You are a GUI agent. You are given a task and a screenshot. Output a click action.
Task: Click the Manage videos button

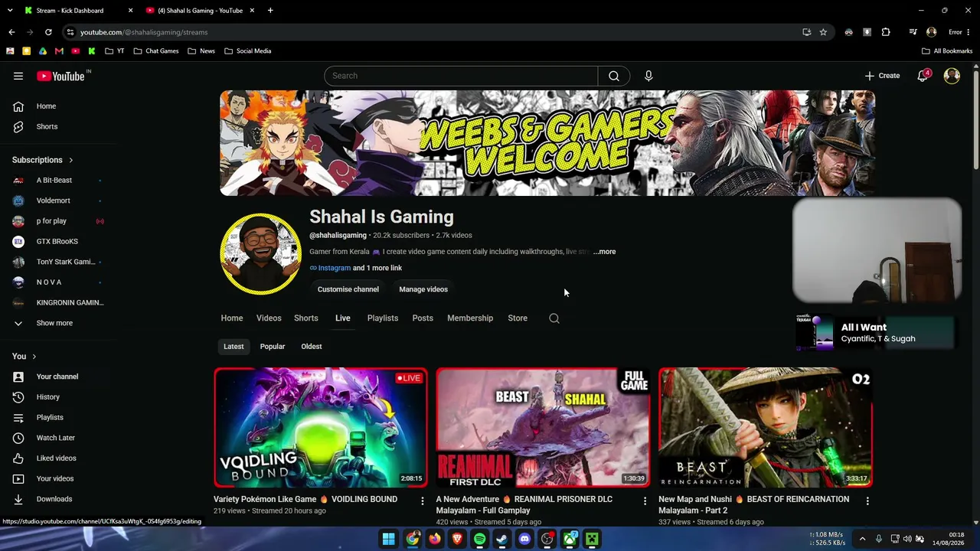point(423,289)
